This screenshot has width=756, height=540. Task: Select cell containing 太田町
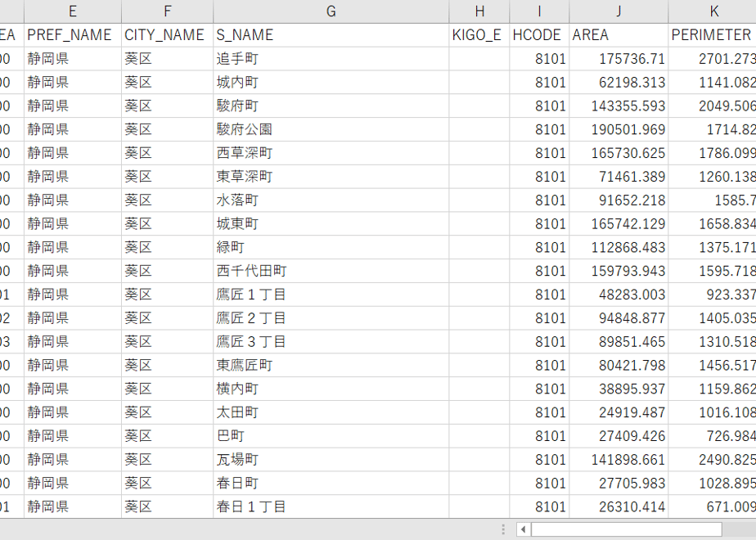[331, 412]
